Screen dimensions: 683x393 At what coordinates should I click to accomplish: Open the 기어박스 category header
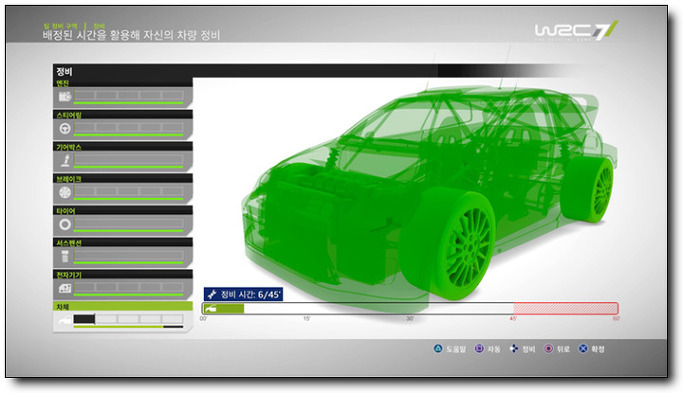point(123,147)
